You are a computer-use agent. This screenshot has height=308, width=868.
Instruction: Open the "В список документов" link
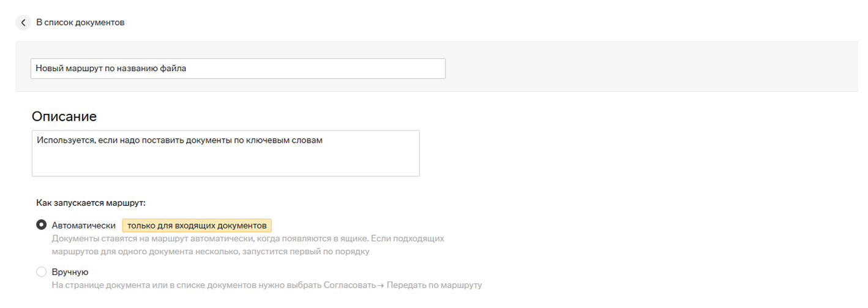click(x=80, y=23)
